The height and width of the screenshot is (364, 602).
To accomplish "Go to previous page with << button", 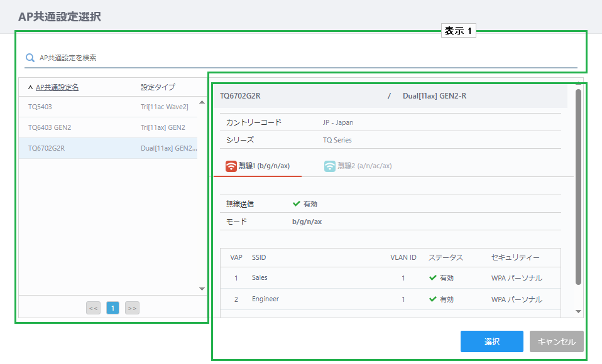I will (x=93, y=308).
